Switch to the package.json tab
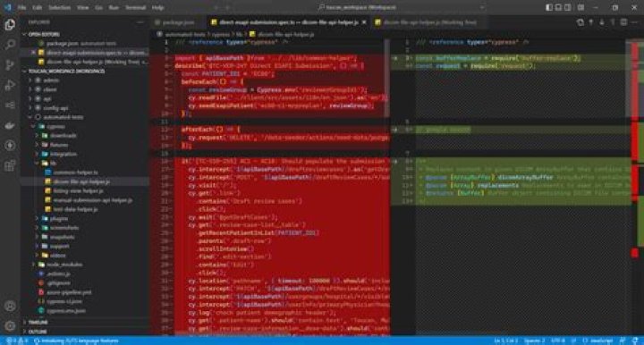 coord(178,22)
